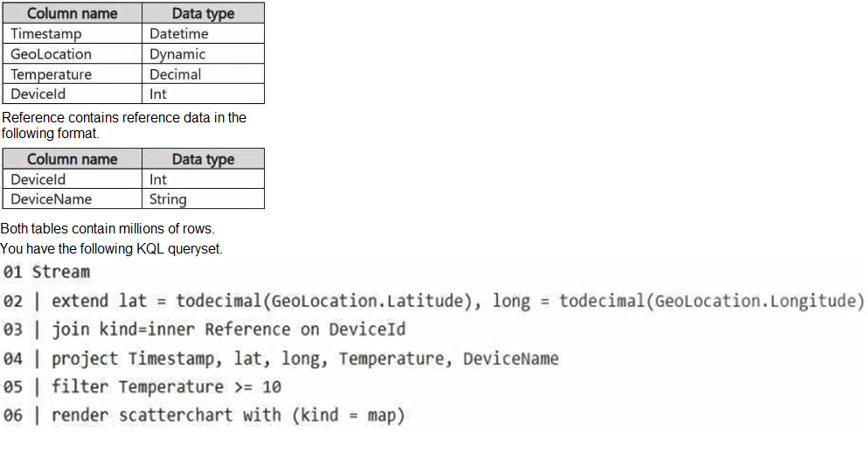
Task: Click the Dynamic data type cell
Action: 203,53
